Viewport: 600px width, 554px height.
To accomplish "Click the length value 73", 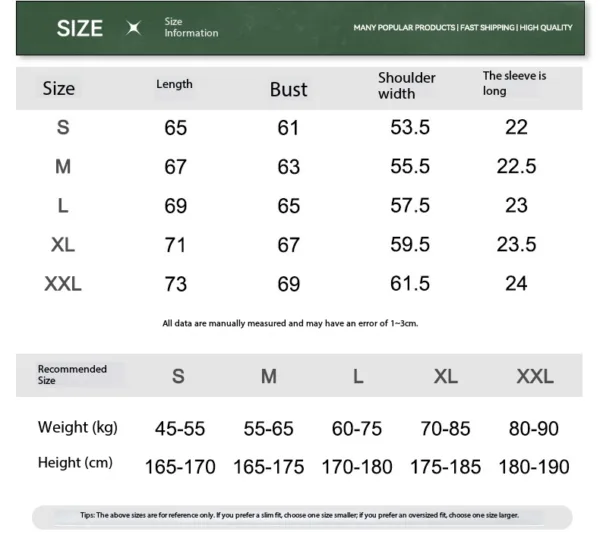I will 175,285.
